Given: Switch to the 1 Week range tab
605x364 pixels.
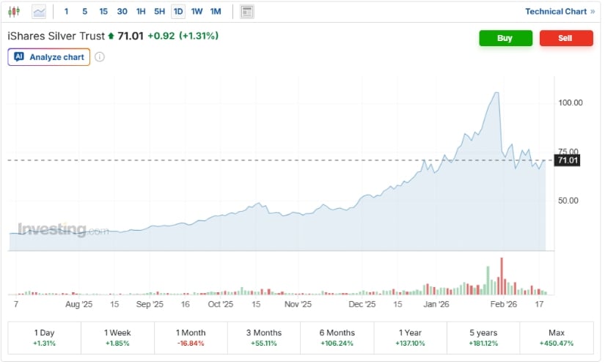Looking at the screenshot, I should tap(117, 338).
